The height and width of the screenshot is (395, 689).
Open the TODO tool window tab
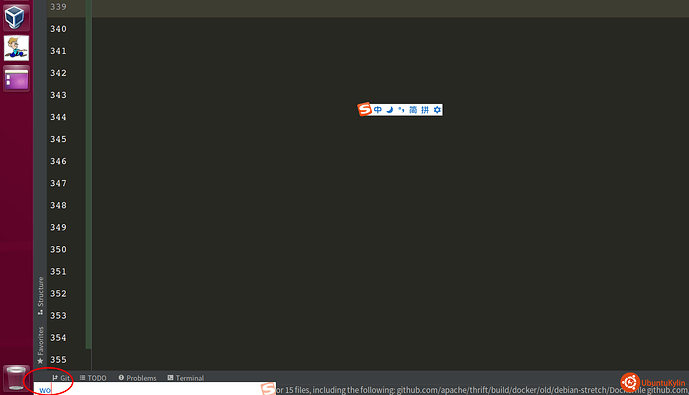[x=93, y=378]
